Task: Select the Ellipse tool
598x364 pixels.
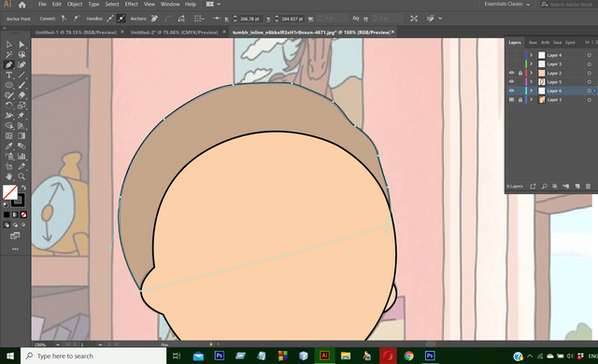Action: (x=8, y=85)
